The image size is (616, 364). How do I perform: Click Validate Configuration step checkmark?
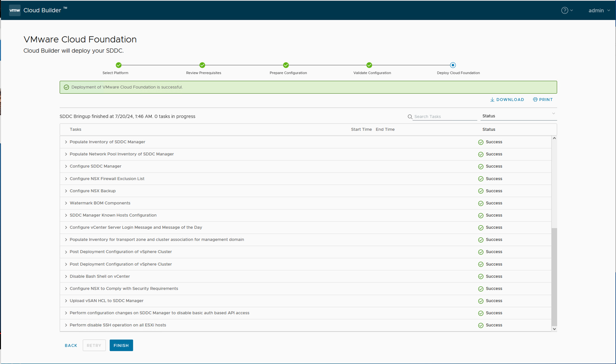pos(369,65)
